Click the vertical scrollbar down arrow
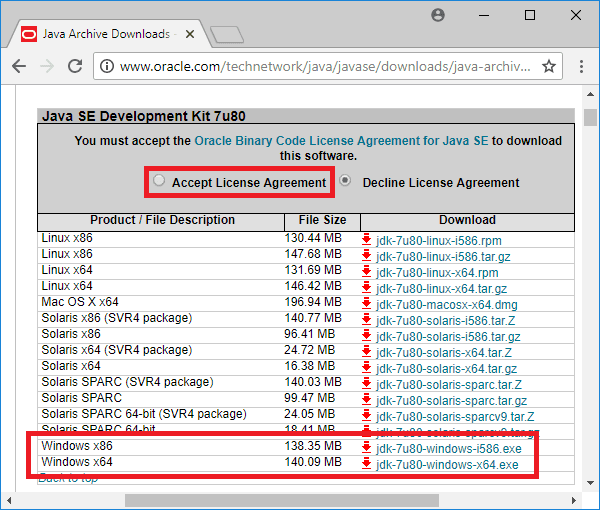Screen dimensions: 600x510 (590, 483)
